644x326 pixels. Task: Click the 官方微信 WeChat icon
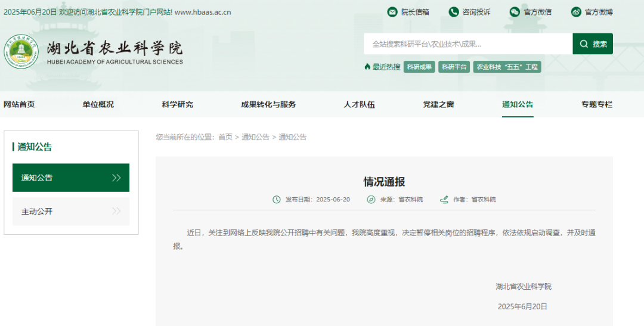pos(515,12)
